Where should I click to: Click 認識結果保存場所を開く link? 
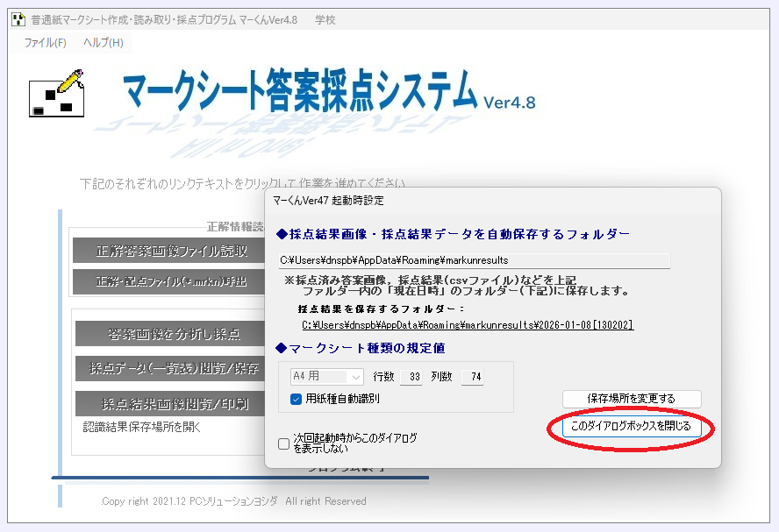point(142,427)
